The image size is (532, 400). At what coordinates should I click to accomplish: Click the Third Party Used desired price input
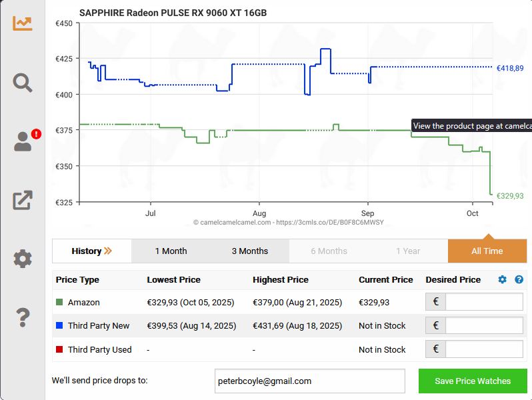point(484,349)
